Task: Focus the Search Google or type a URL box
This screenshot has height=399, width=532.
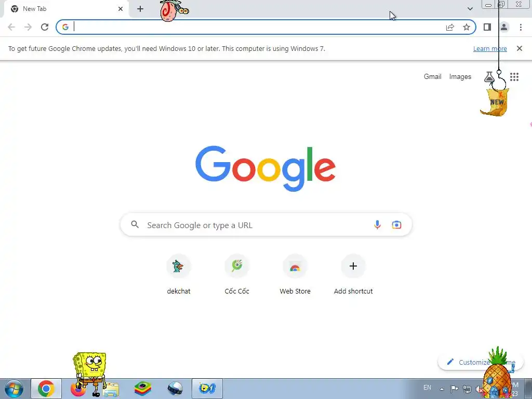Action: [x=266, y=224]
